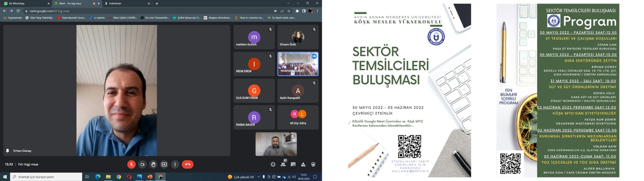Select NURHAN GÜNAY video tile
This screenshot has width=644, height=181.
click(x=298, y=64)
